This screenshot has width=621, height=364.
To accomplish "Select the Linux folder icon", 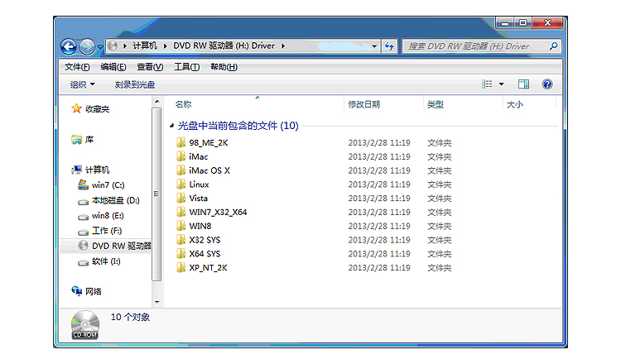I will [181, 184].
